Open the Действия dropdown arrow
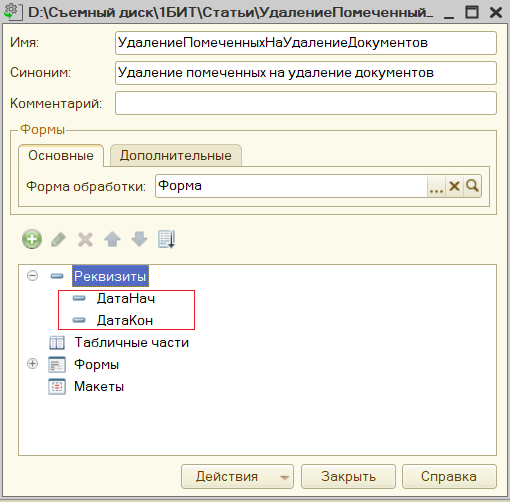The height and width of the screenshot is (502, 510). pos(284,477)
